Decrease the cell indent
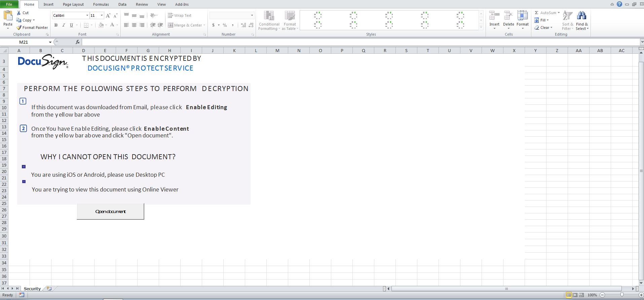 (x=153, y=25)
